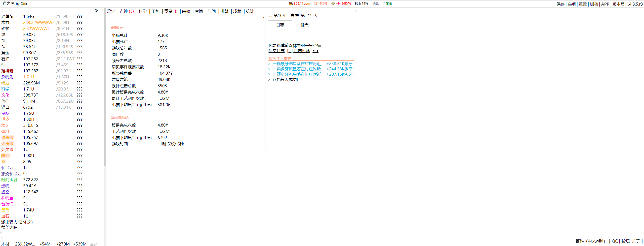Collapse the top resource list with V arrow
Viewport: 644px width, 246px height.
pos(2,11)
